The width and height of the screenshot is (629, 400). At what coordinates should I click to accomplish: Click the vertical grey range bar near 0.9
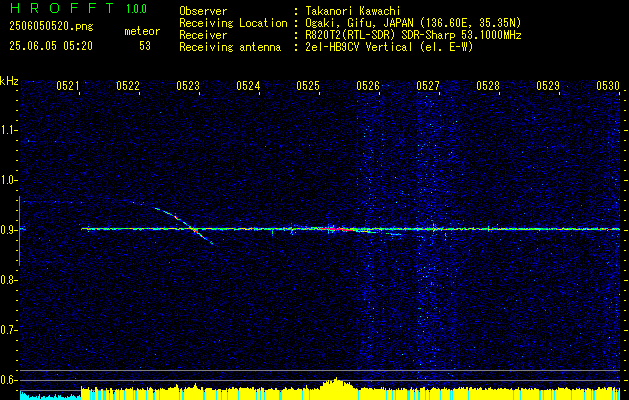(x=19, y=231)
